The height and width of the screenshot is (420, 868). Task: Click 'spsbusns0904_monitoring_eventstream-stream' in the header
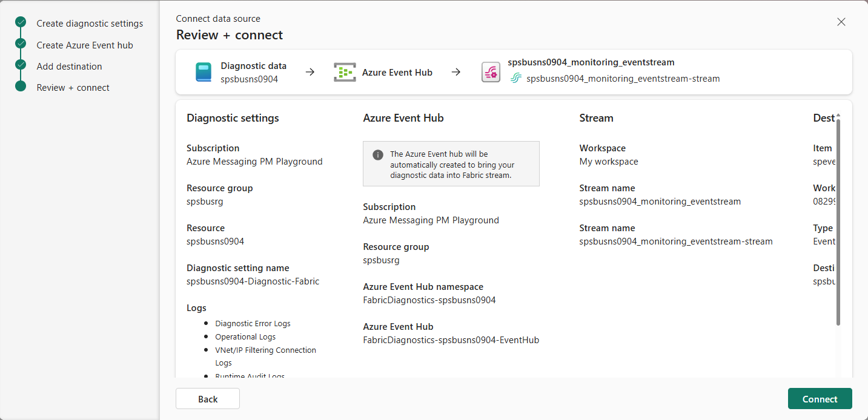(x=623, y=79)
